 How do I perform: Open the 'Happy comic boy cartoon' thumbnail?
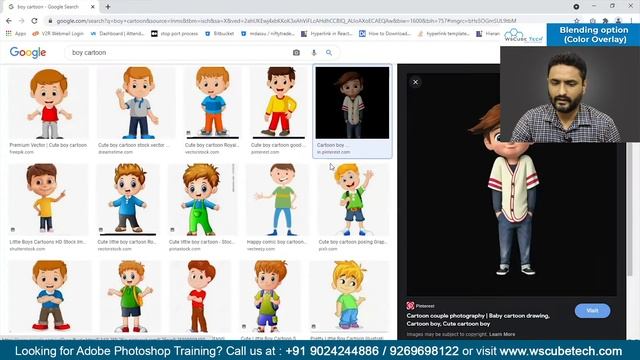coord(278,199)
